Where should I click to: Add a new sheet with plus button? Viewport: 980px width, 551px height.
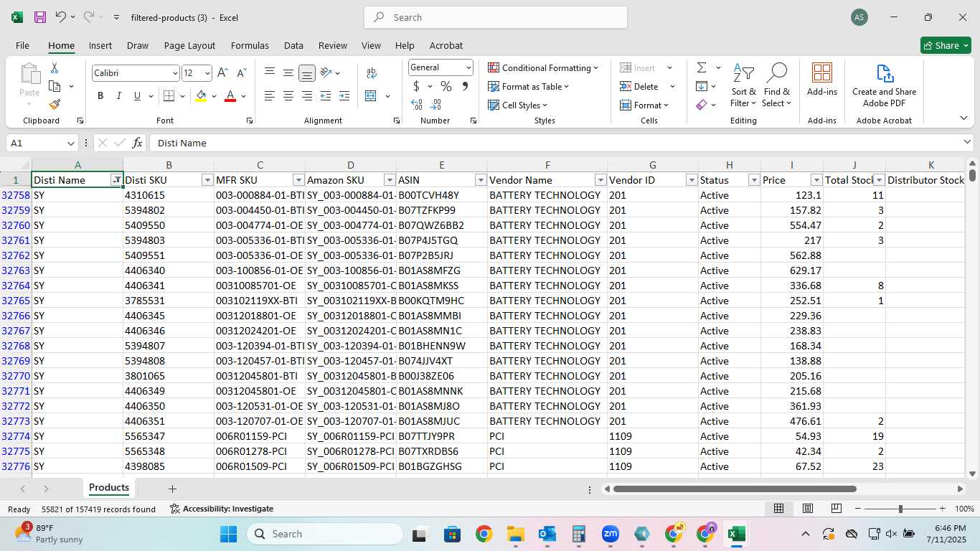172,489
